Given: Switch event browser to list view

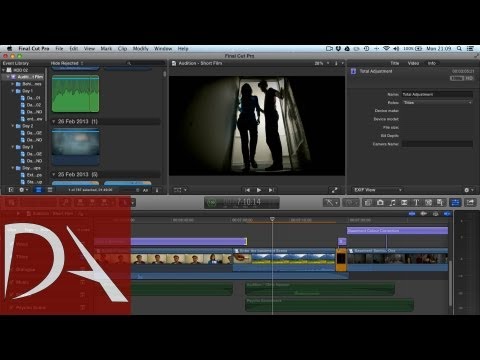Looking at the screenshot, I should pyautogui.click(x=50, y=190).
